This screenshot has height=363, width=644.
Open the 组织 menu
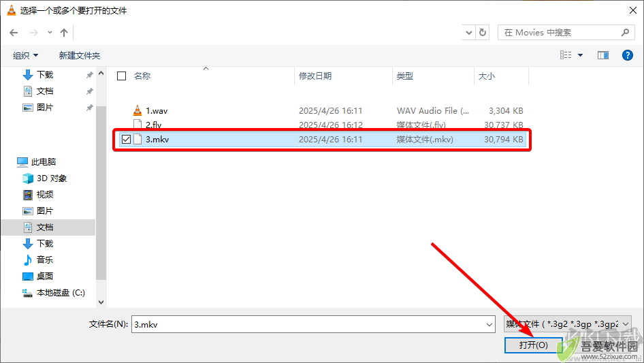25,55
